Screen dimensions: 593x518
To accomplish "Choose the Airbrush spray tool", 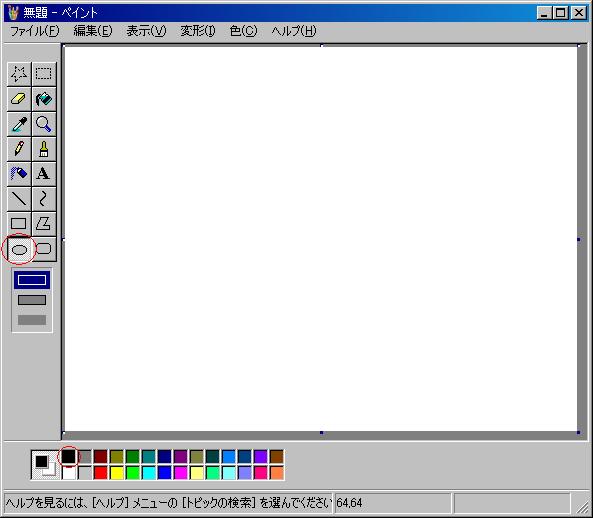I will click(19, 174).
